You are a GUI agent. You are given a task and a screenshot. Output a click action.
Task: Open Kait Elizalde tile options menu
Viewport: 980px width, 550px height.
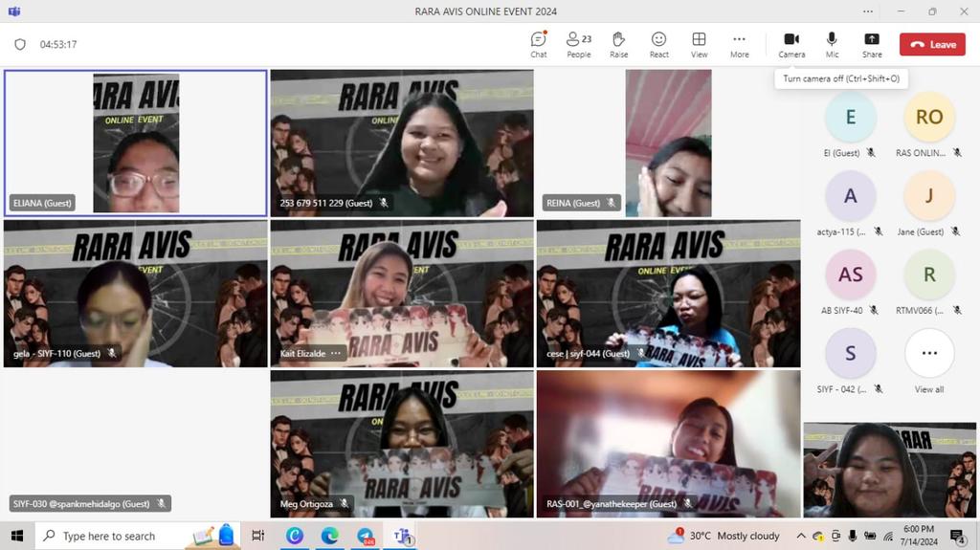(x=336, y=353)
